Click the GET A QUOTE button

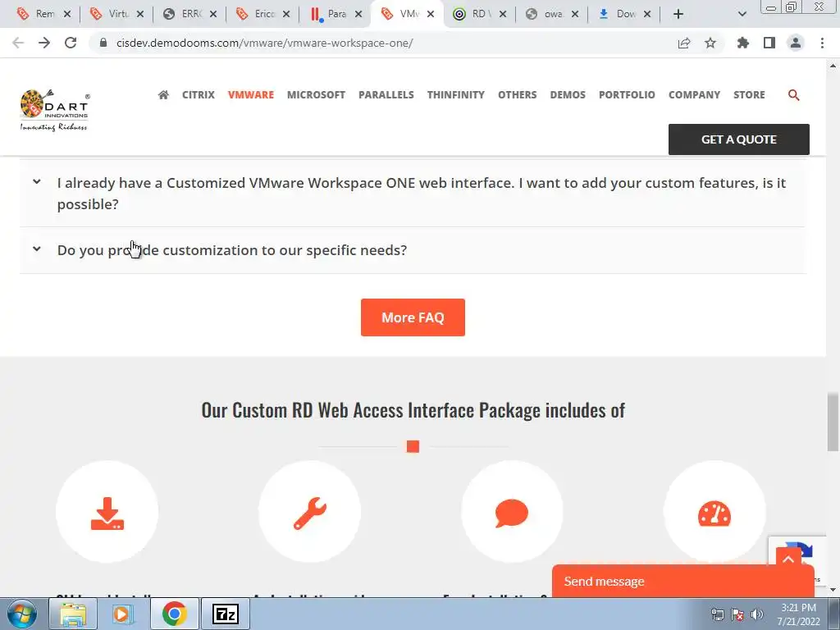[739, 139]
